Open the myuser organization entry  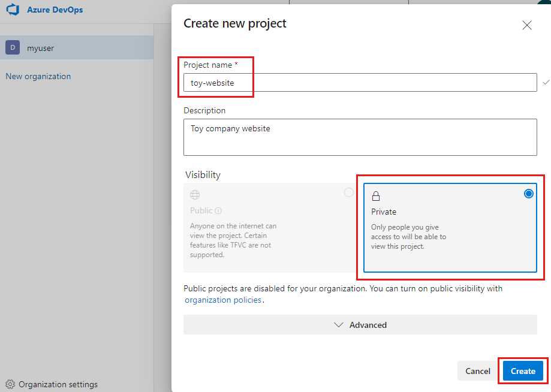click(77, 47)
